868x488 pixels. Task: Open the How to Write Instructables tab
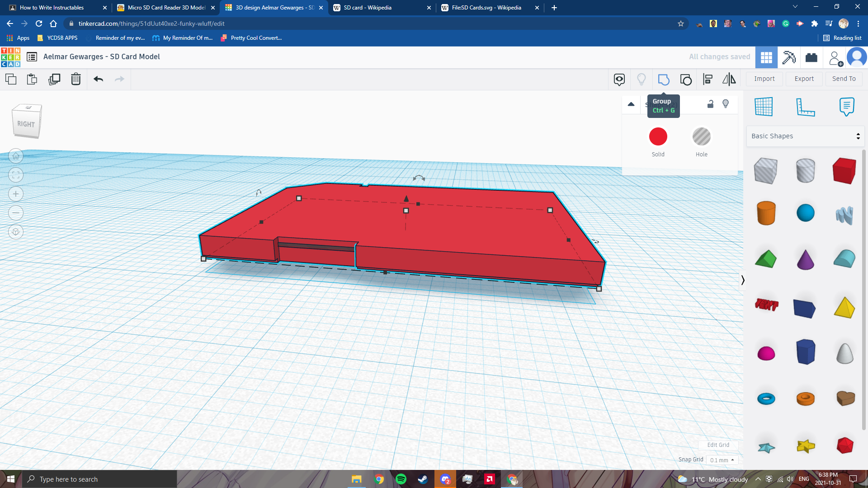coord(52,8)
